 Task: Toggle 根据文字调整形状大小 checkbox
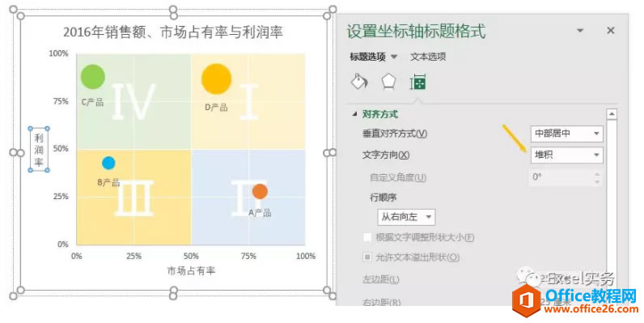click(367, 237)
